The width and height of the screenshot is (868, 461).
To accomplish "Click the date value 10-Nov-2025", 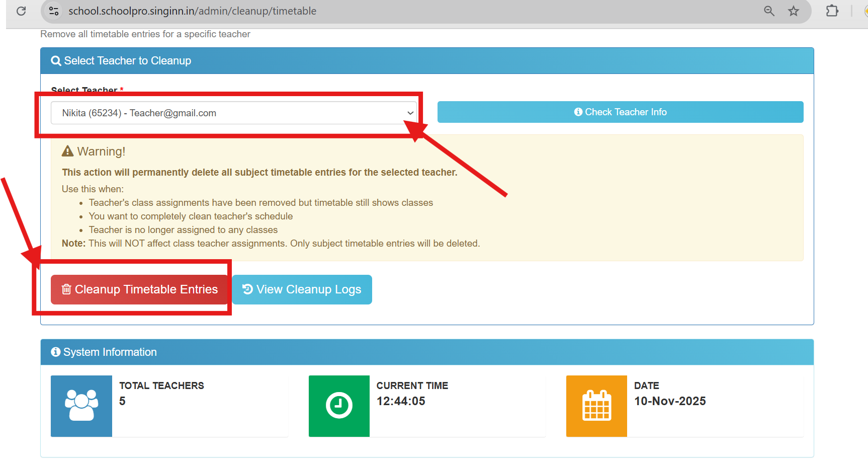I will (x=670, y=401).
